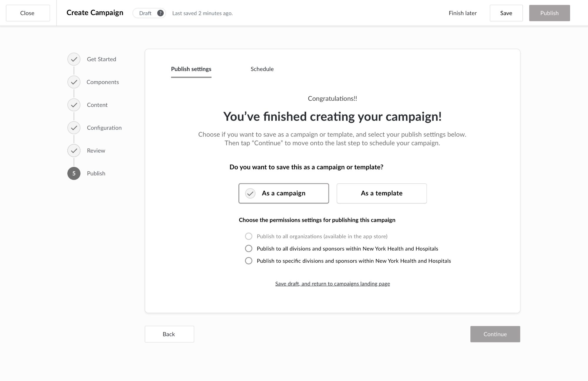Switch to the Schedule tab
Screen dimensions: 588x381
point(262,69)
